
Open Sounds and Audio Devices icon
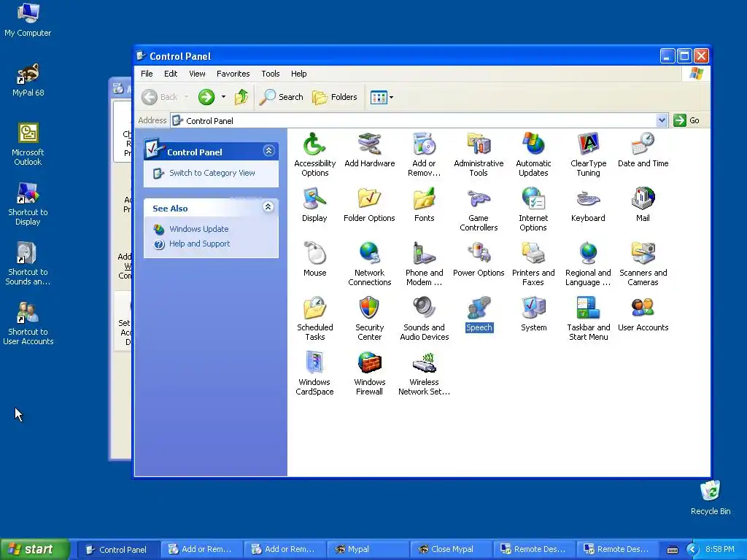click(424, 319)
